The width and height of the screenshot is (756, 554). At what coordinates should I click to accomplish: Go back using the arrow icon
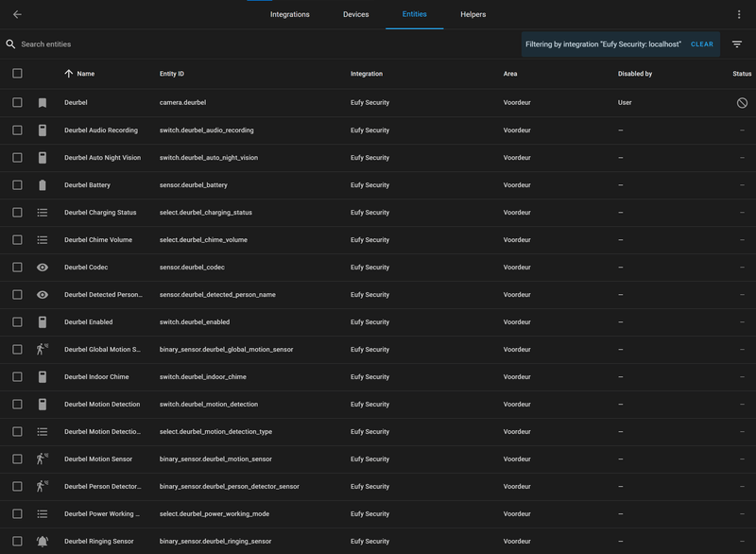coord(17,14)
